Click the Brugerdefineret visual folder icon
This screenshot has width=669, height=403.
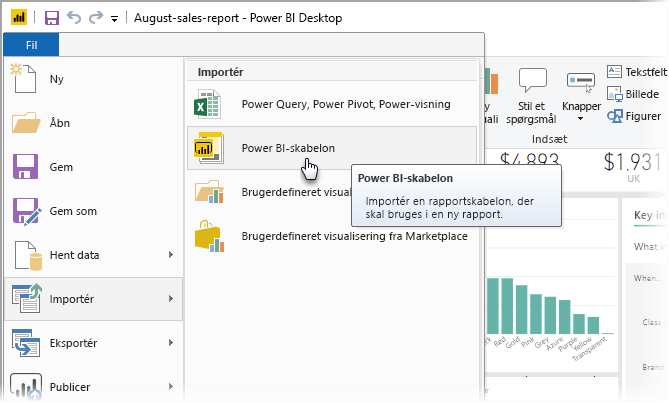coord(209,191)
